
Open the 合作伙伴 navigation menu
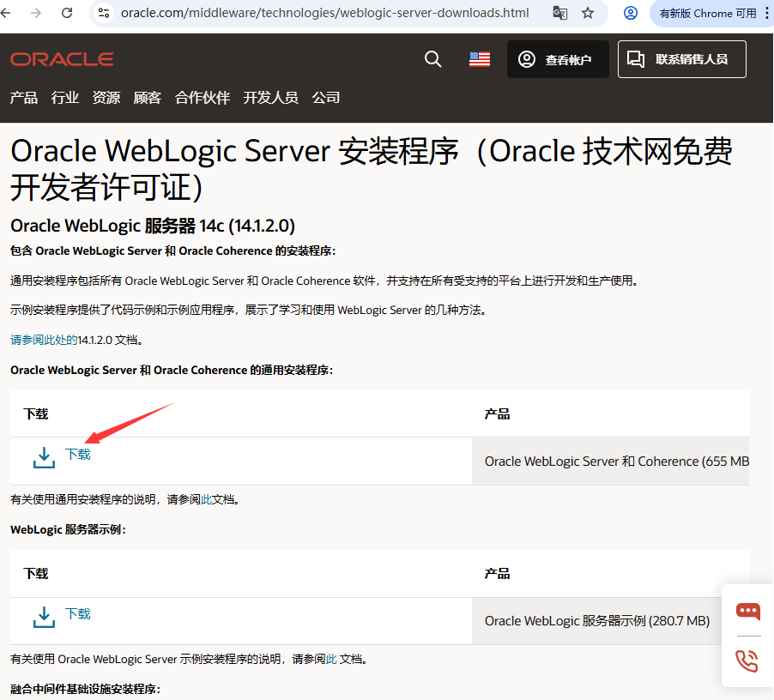[203, 98]
